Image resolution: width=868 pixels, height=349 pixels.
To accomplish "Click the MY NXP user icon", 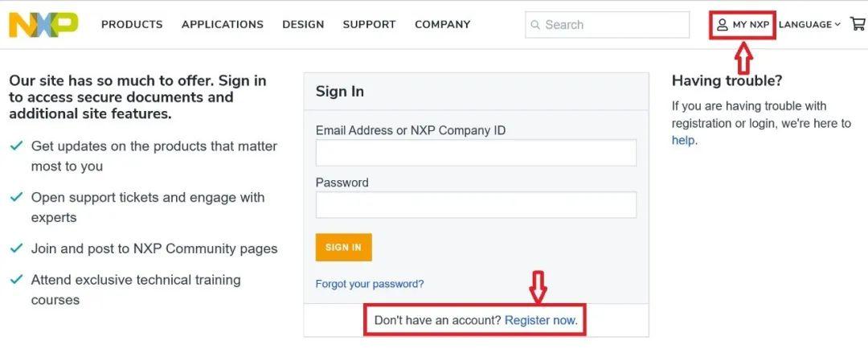I will (x=723, y=25).
